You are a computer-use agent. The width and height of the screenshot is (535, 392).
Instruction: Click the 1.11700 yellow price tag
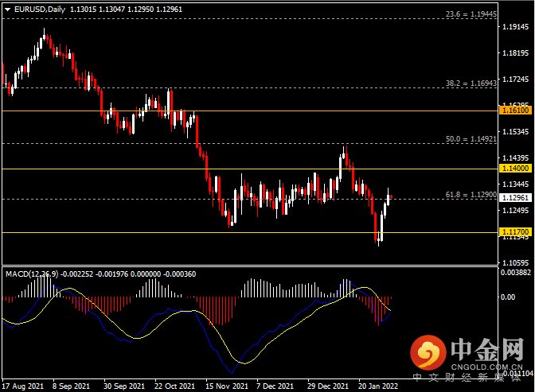[514, 231]
